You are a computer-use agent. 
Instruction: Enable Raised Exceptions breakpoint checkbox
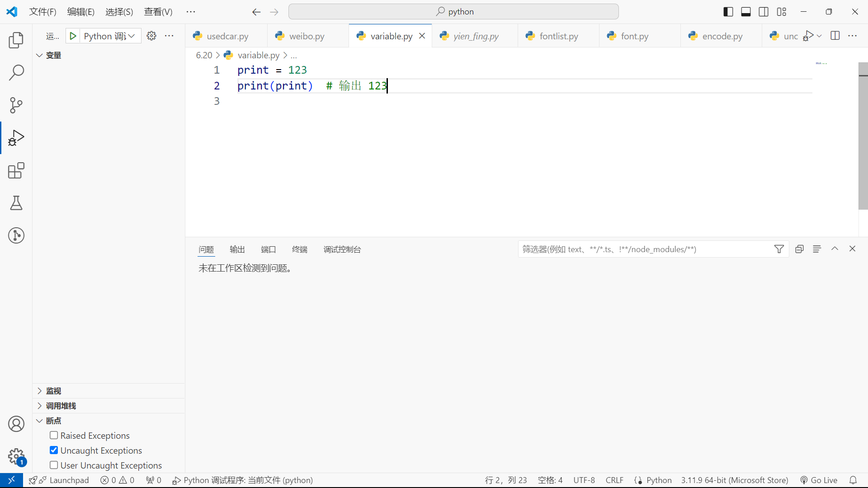54,435
